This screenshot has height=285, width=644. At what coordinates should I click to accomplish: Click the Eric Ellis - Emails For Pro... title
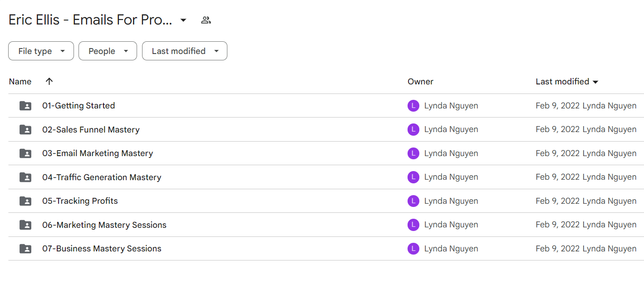click(90, 20)
